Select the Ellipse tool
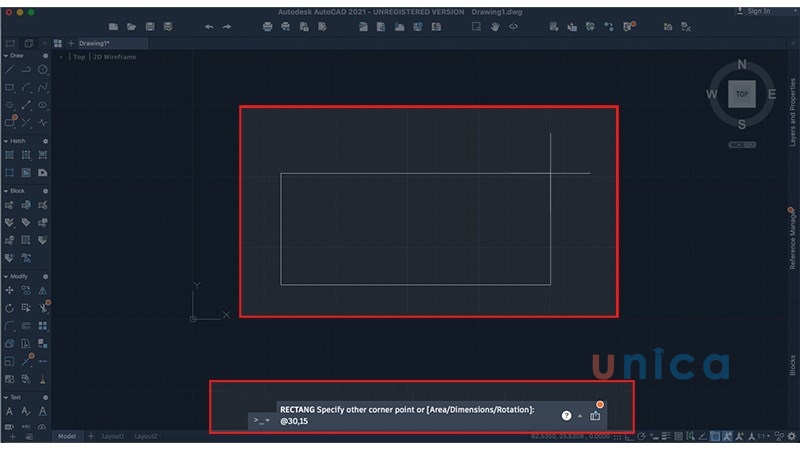The height and width of the screenshot is (450, 800). [43, 105]
